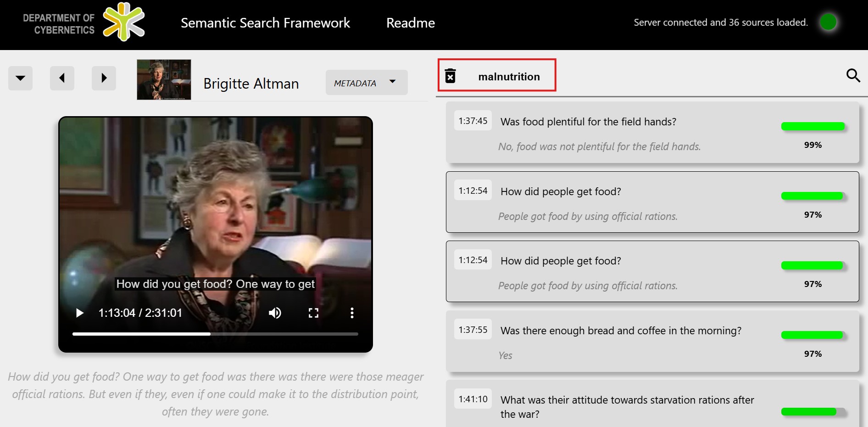Screen dimensions: 868x427
Task: Enter fullscreen mode in video player
Action: pos(313,313)
